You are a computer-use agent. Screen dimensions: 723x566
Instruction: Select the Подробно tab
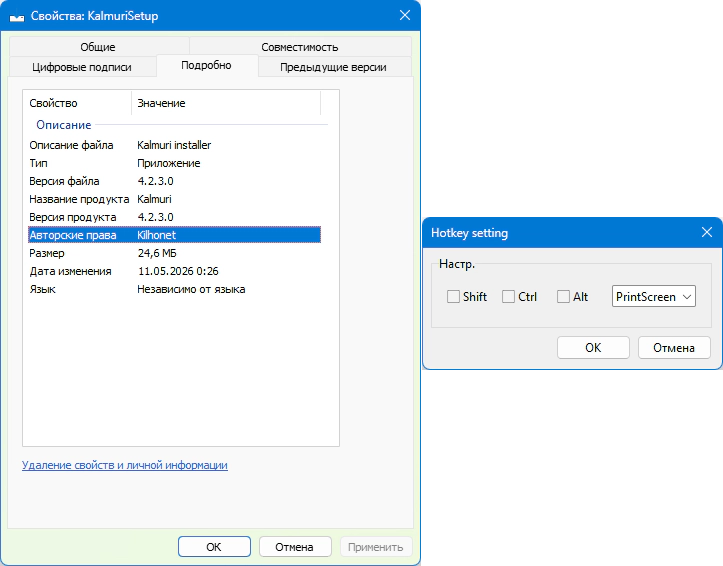point(206,65)
